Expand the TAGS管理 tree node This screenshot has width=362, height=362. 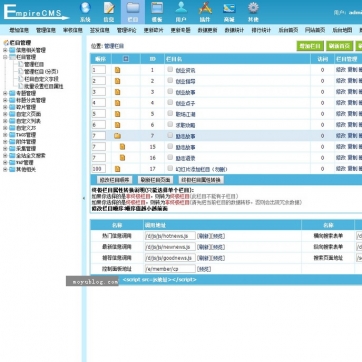(x=5, y=135)
